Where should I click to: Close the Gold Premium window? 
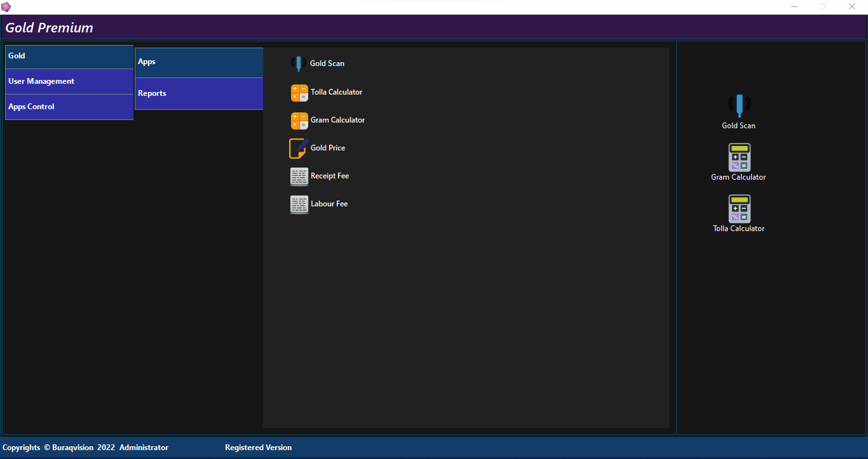coord(852,7)
